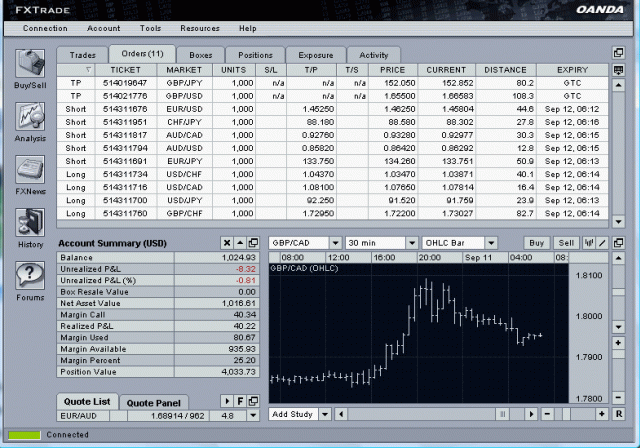Open the Tools menu

click(x=151, y=29)
